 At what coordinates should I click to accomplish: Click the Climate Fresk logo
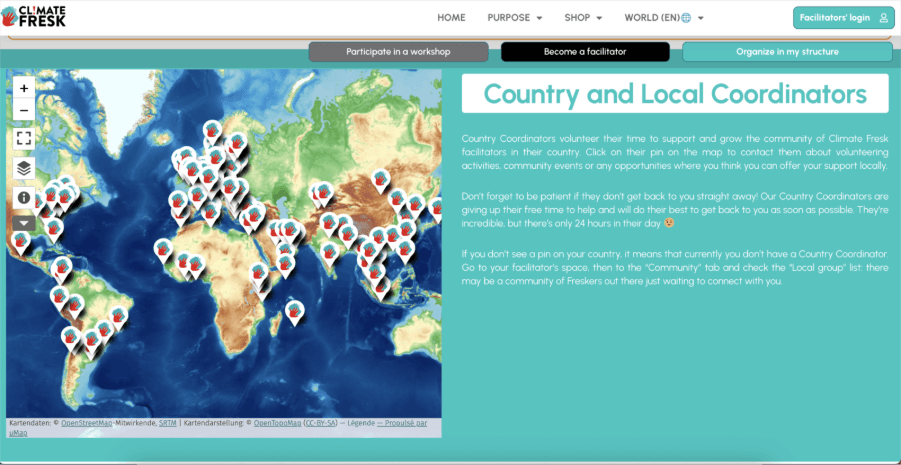pyautogui.click(x=33, y=16)
